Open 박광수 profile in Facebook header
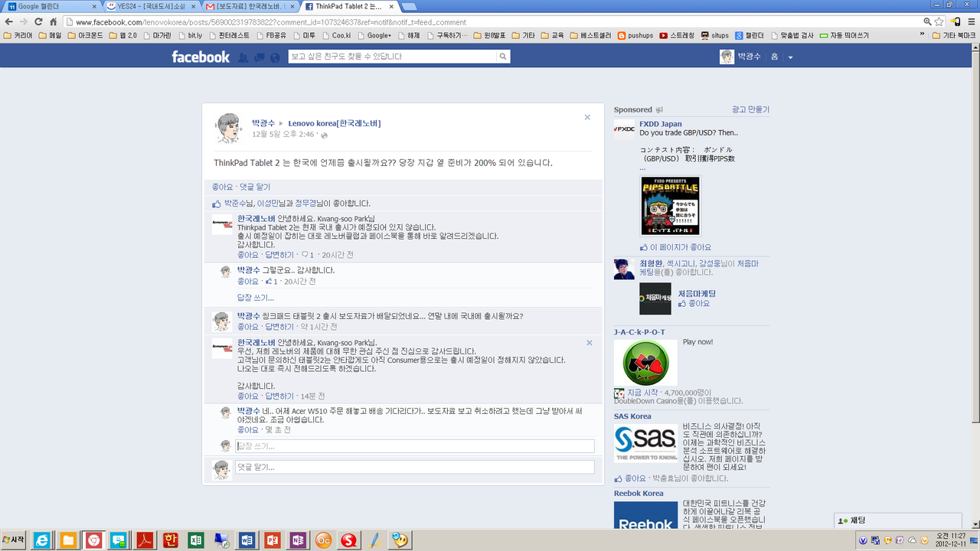 click(x=740, y=57)
